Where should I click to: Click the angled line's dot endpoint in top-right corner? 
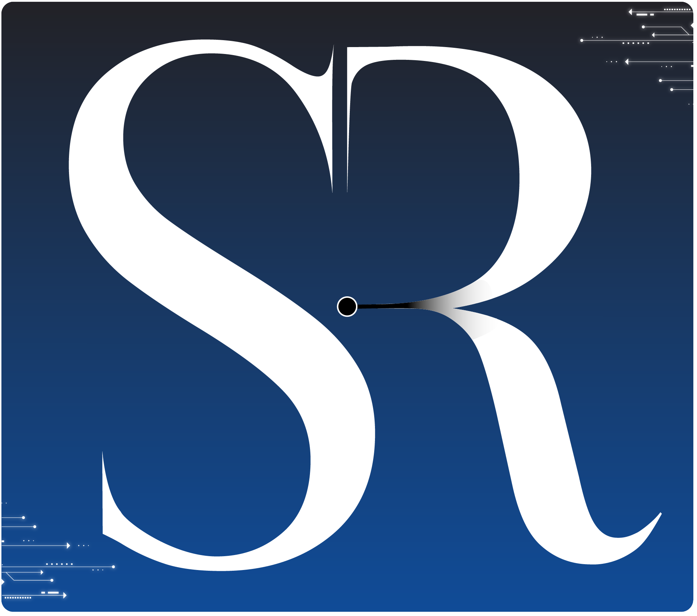(x=643, y=27)
